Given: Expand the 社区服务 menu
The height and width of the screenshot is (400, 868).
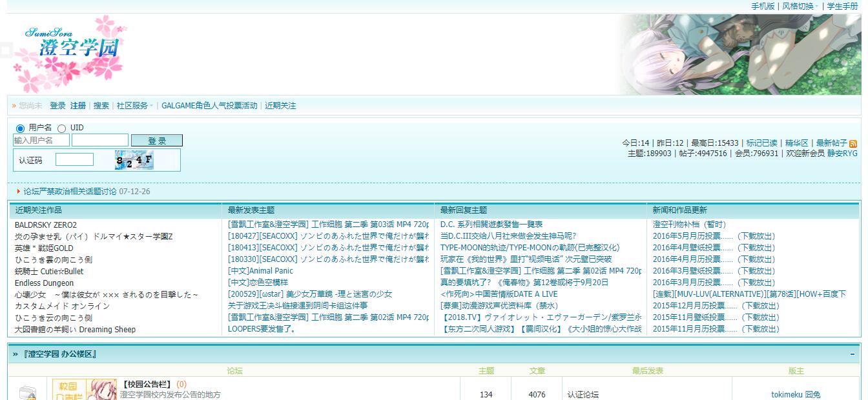Looking at the screenshot, I should [134, 106].
